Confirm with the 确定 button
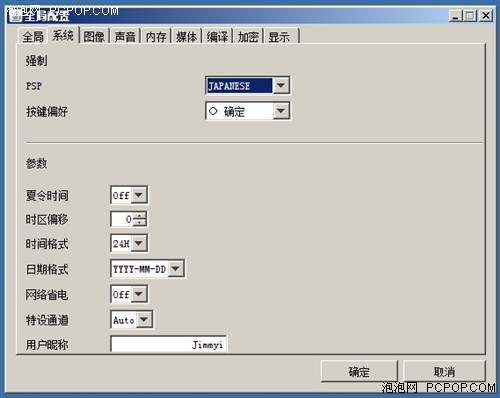This screenshot has width=500, height=398. pos(359,371)
